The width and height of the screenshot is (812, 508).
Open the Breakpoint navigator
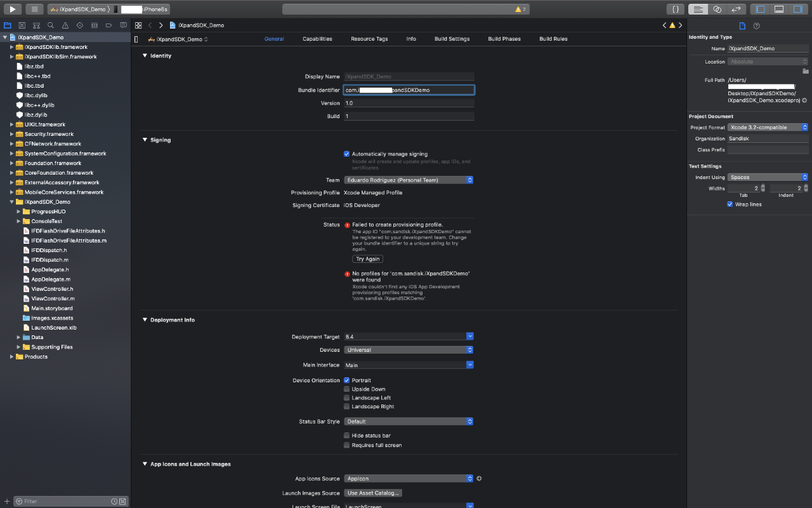(108, 25)
